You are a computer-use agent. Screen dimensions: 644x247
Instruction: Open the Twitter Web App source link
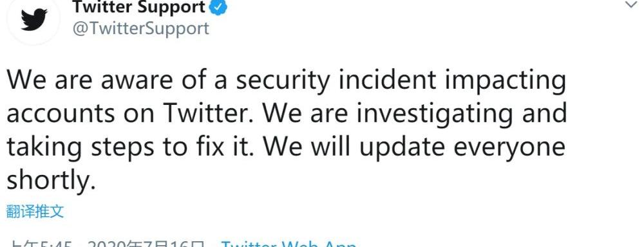point(289,244)
